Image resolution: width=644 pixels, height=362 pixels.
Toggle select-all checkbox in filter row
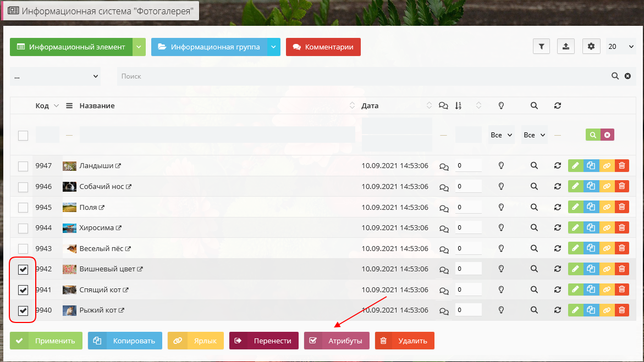coord(23,135)
